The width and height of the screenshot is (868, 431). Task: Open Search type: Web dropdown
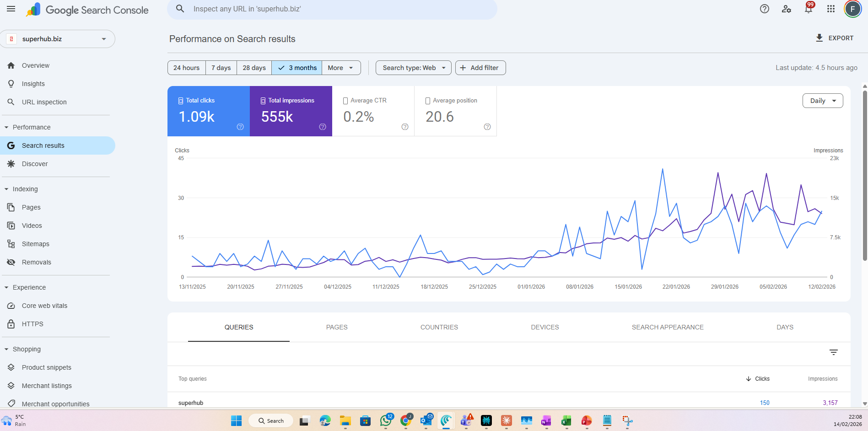414,68
